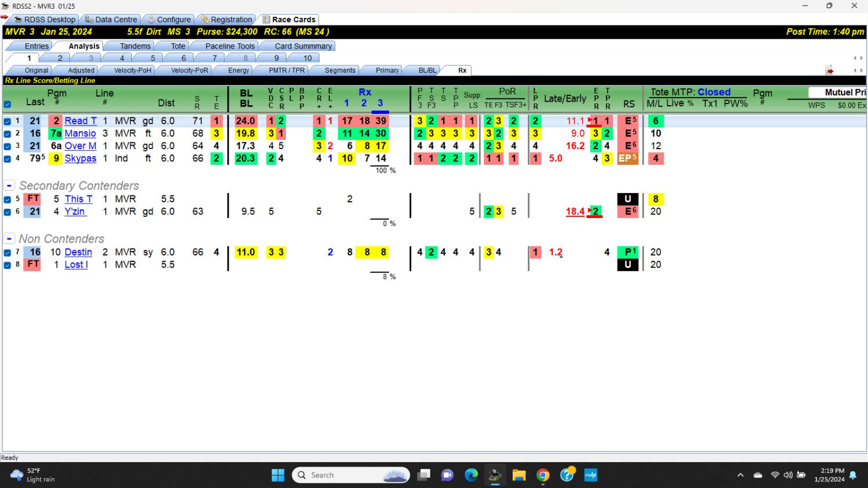Viewport: 868px width, 488px height.
Task: Open the Mansio horse link
Action: point(80,134)
